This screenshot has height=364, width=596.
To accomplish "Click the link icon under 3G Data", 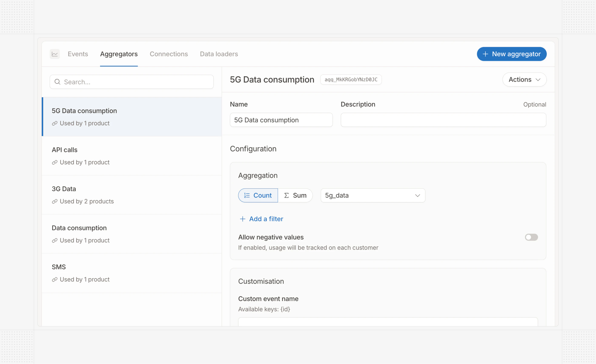I will pos(55,201).
